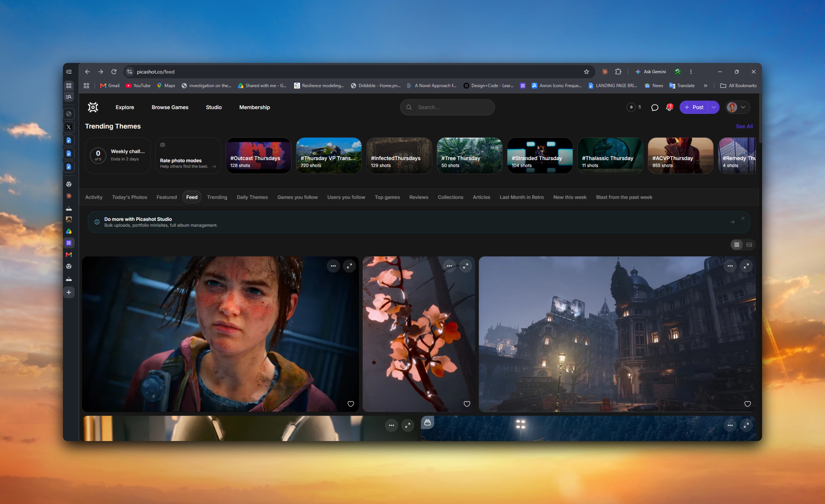
Task: Open Browse Games
Action: coord(170,107)
